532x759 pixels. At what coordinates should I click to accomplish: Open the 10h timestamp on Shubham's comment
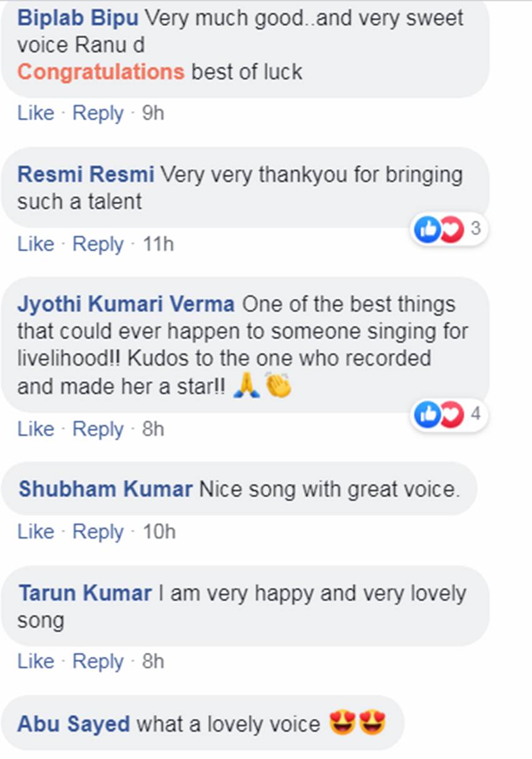tap(159, 532)
